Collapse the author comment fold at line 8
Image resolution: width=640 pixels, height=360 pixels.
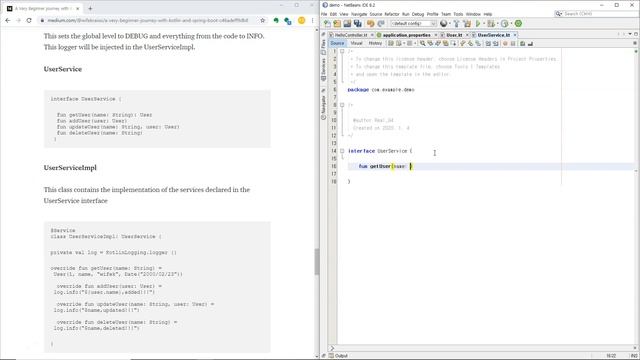tap(342, 105)
